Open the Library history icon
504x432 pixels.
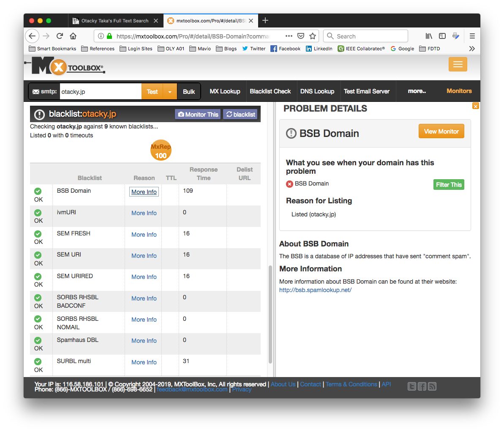[x=429, y=36]
